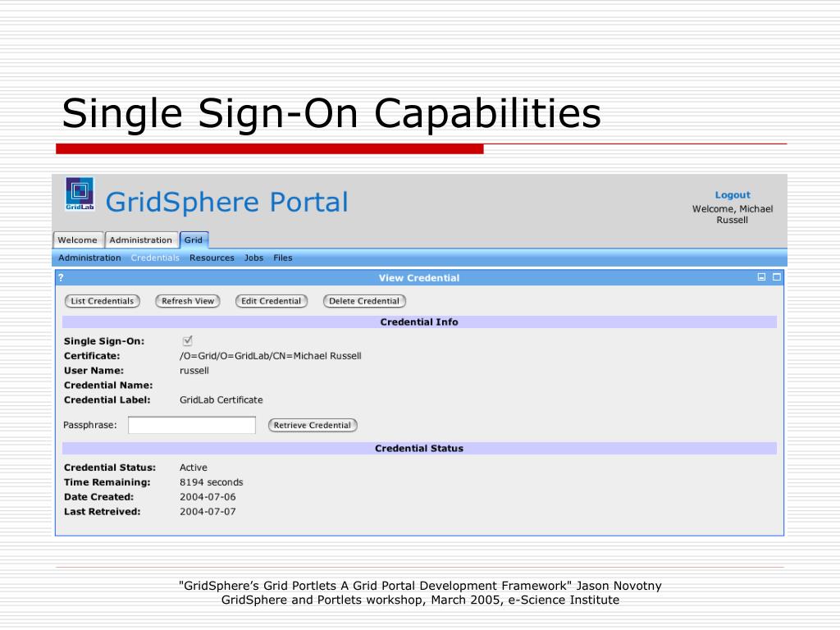Click the GridSphere Portal title text
The height and width of the screenshot is (630, 840).
[x=226, y=202]
